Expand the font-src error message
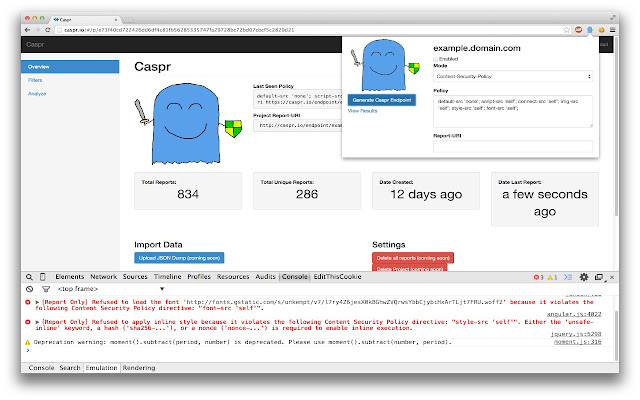This screenshot has width=640, height=400. click(38, 302)
